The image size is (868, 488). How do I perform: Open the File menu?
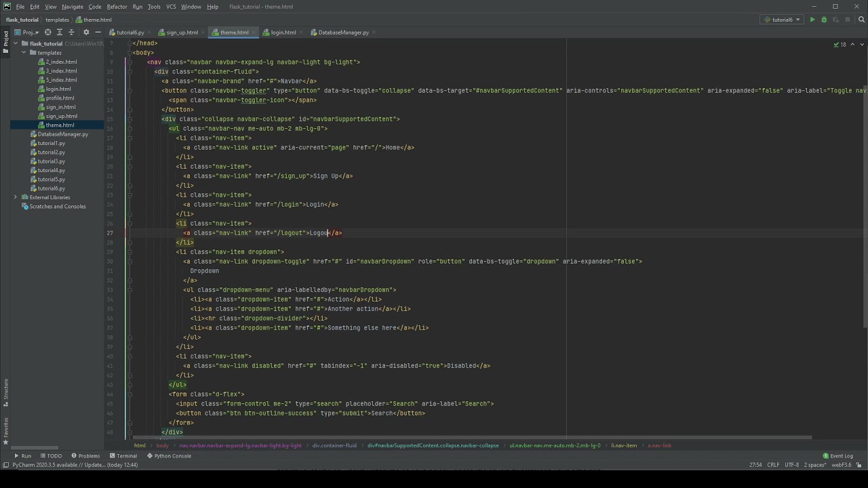click(20, 7)
